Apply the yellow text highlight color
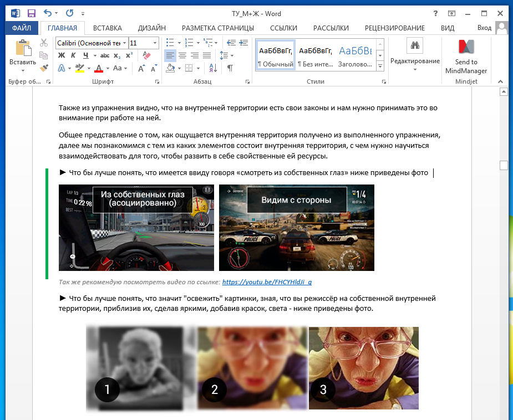 click(x=79, y=68)
